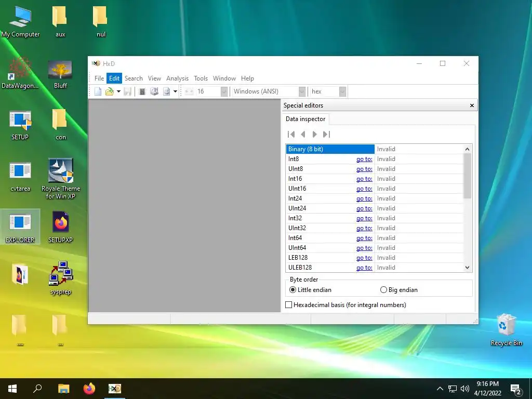
Task: Select Little endian byte order
Action: point(310,290)
